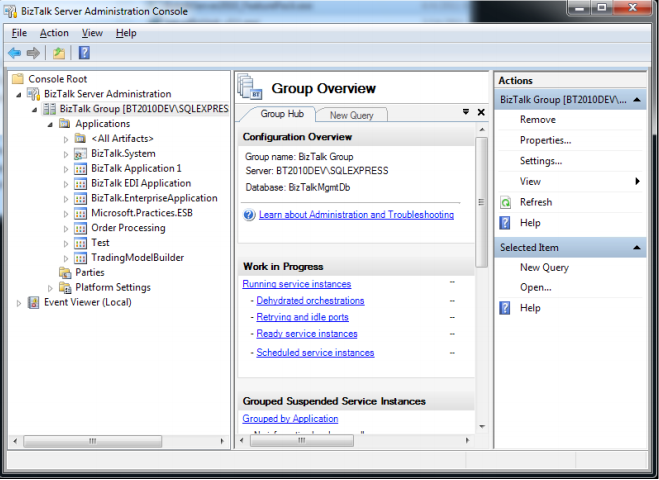
Task: Expand the Order Processing node
Action: click(66, 229)
